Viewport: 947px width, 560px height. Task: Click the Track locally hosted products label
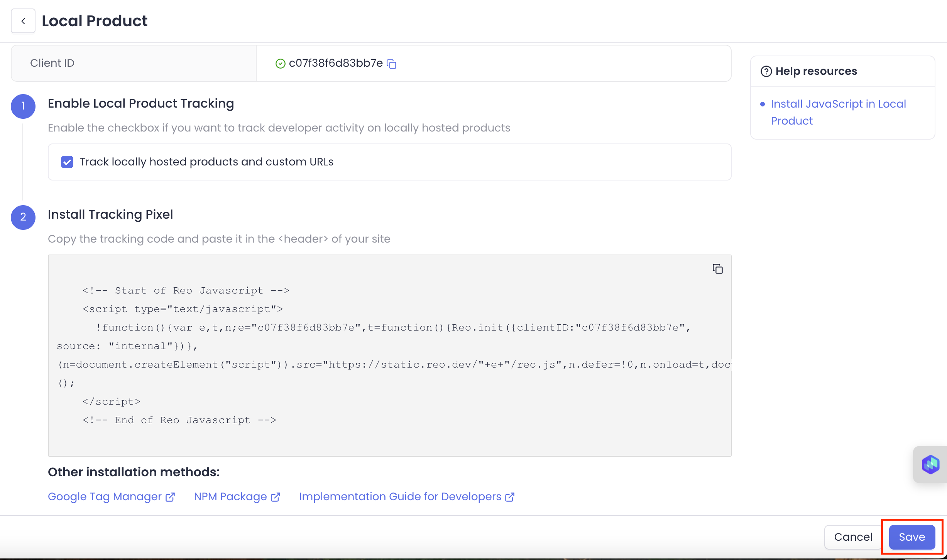[x=206, y=162]
